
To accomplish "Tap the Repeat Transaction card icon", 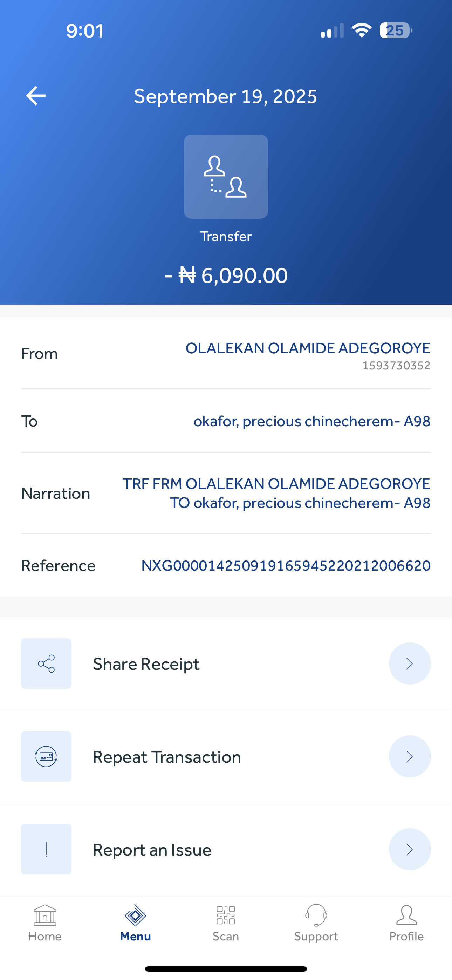I will pos(46,756).
